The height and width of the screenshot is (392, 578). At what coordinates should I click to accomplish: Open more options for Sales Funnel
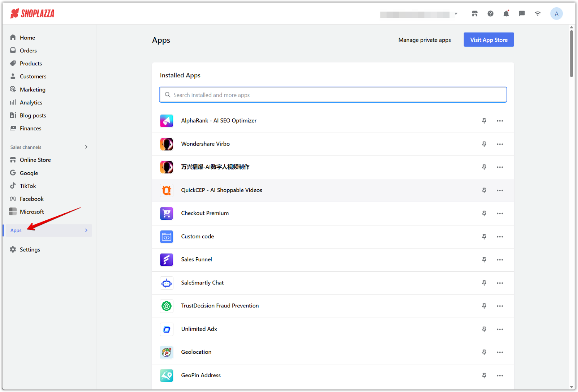[500, 260]
